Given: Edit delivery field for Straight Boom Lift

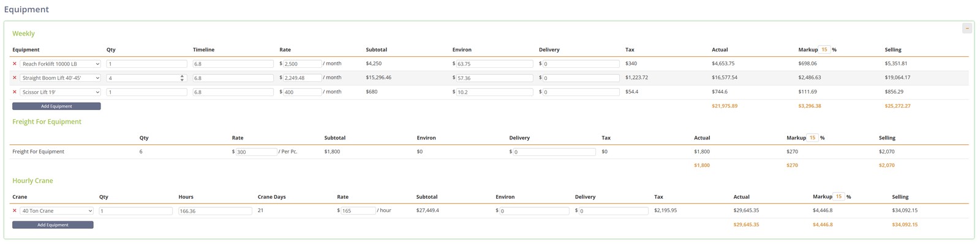Looking at the screenshot, I should tap(581, 78).
